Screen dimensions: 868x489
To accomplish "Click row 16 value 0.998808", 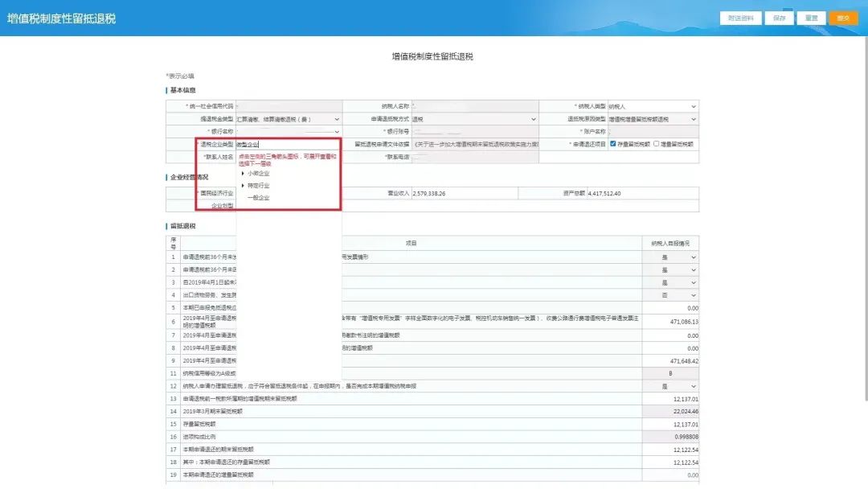I will tap(686, 437).
